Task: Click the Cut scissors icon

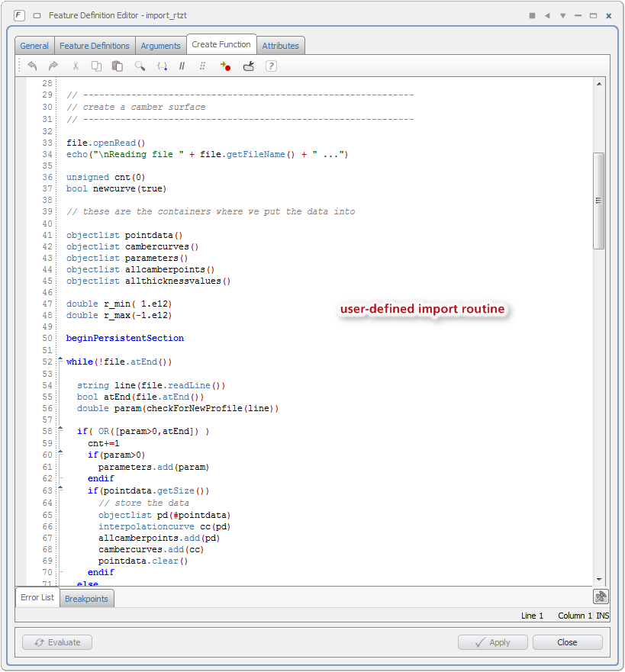Action: [x=76, y=66]
